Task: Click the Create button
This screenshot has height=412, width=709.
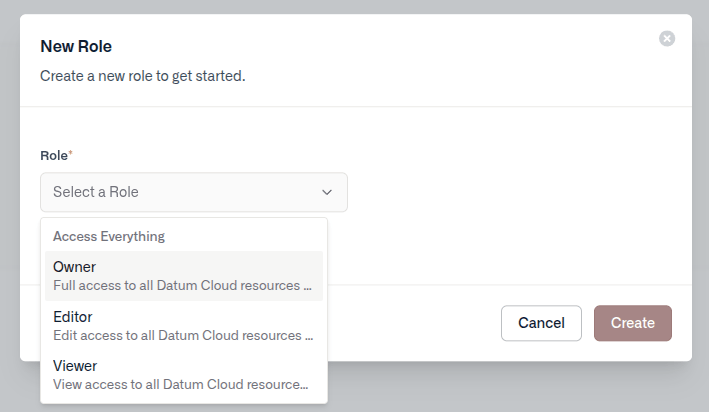Action: tap(633, 323)
